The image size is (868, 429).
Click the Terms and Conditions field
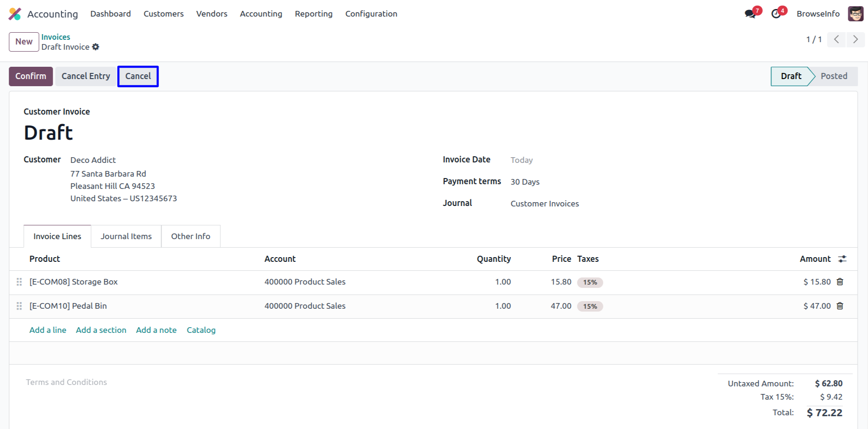coord(66,382)
